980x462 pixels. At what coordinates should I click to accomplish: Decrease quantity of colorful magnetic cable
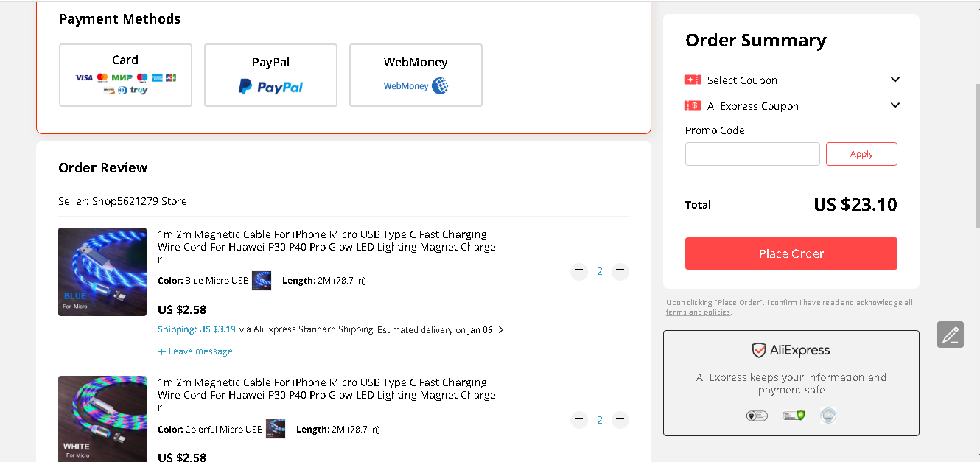[579, 419]
